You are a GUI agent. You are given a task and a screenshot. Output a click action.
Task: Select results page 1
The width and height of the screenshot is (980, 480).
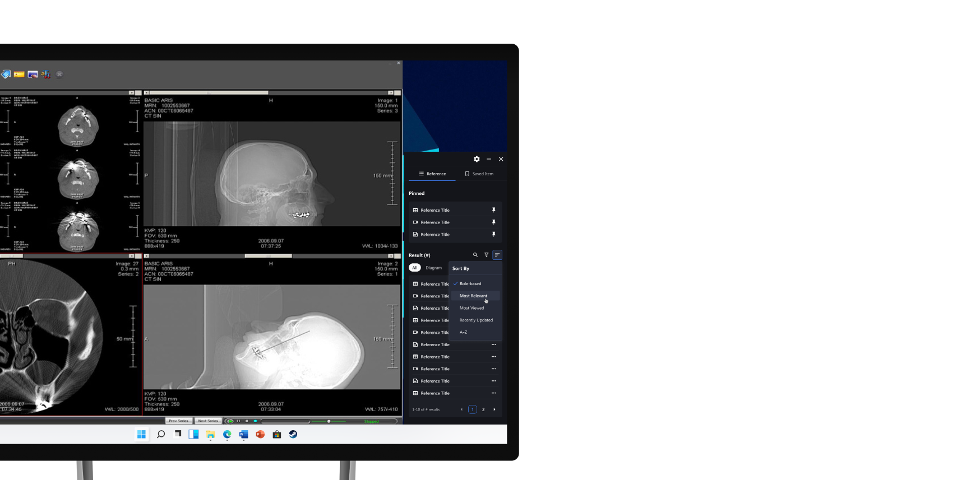point(473,409)
